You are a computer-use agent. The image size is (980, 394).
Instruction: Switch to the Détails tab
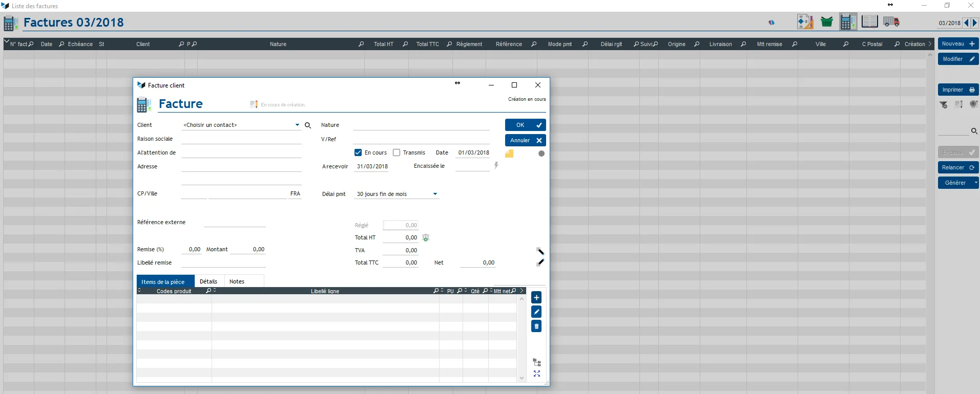208,281
